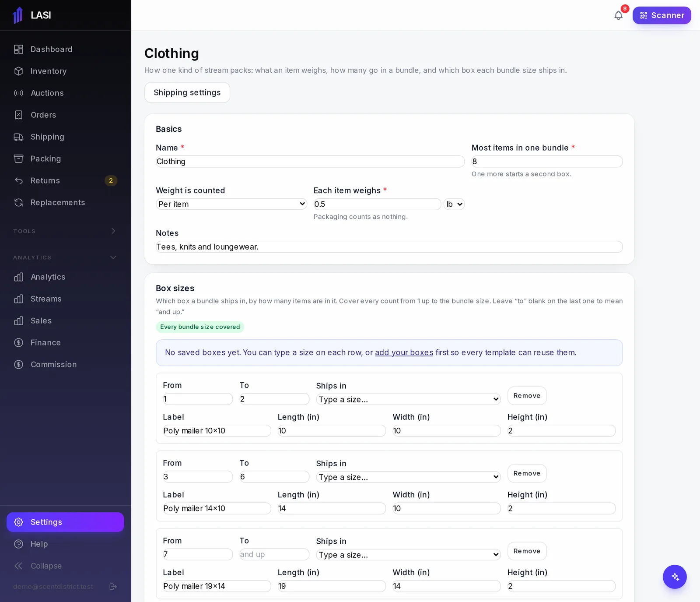Collapse the Analytics section chevron
Image resolution: width=700 pixels, height=602 pixels.
pyautogui.click(x=113, y=257)
